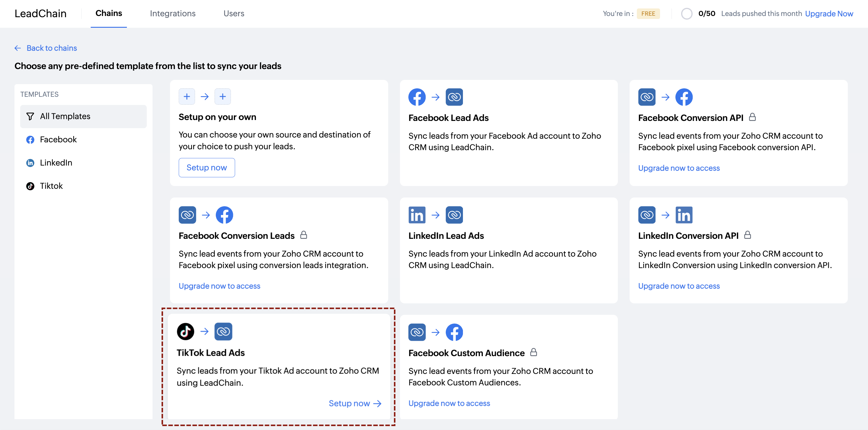Viewport: 868px width, 430px height.
Task: Click the LinkedIn icon in LinkedIn Lead Ads card
Action: [417, 215]
